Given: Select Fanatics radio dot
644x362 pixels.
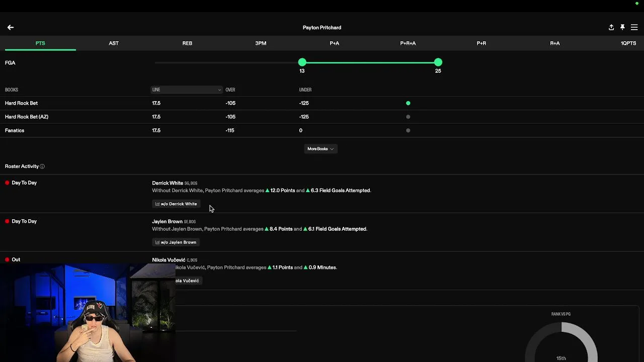Looking at the screenshot, I should 408,130.
